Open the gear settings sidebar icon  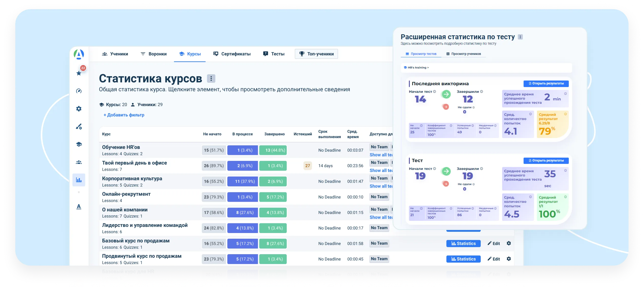pos(79,109)
